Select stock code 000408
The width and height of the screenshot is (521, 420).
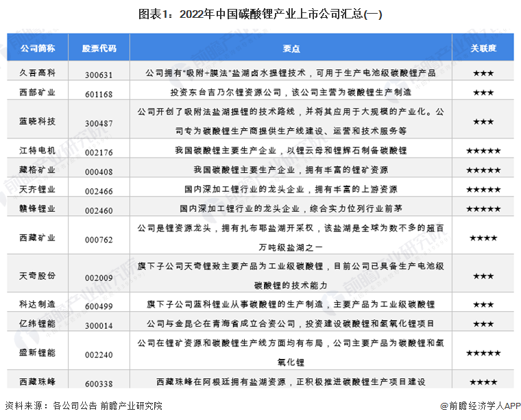pos(99,172)
